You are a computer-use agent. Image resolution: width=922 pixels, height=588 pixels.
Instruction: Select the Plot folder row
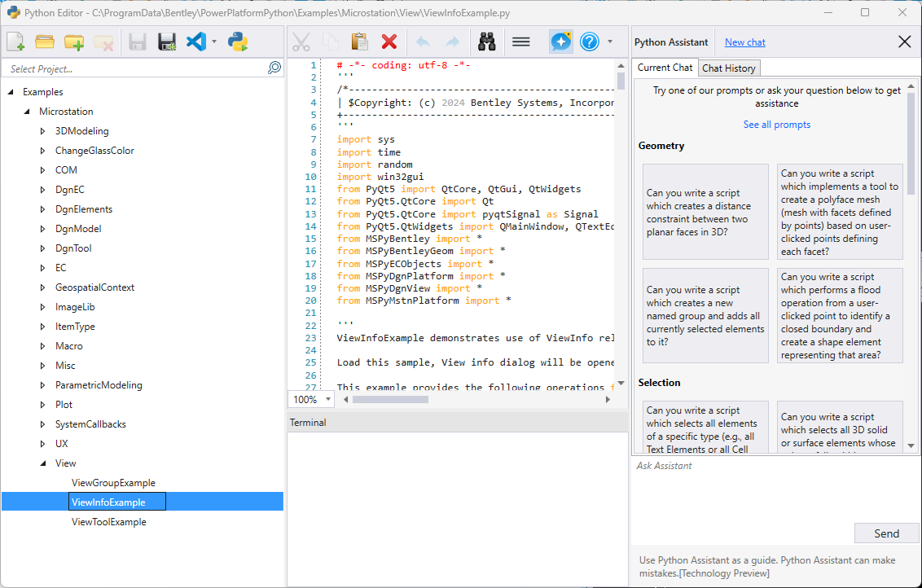[x=64, y=405]
